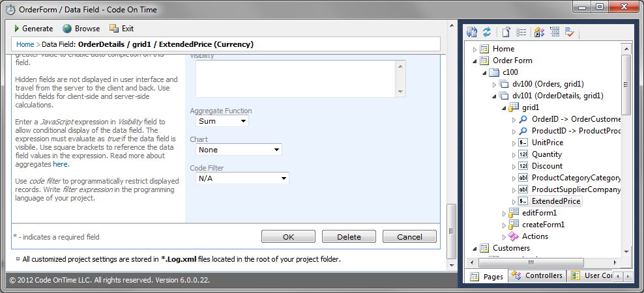Select the ProductSupplierCompany tree item

(576, 189)
